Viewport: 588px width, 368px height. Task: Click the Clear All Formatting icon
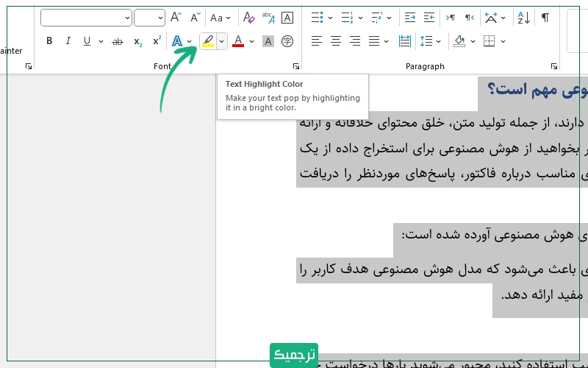248,18
